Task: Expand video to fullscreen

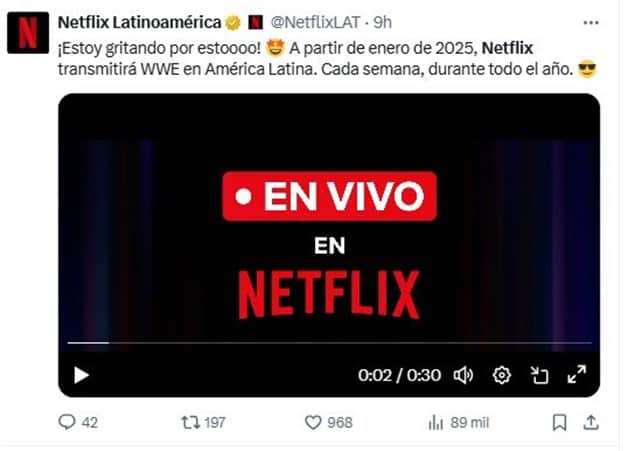Action: [577, 374]
